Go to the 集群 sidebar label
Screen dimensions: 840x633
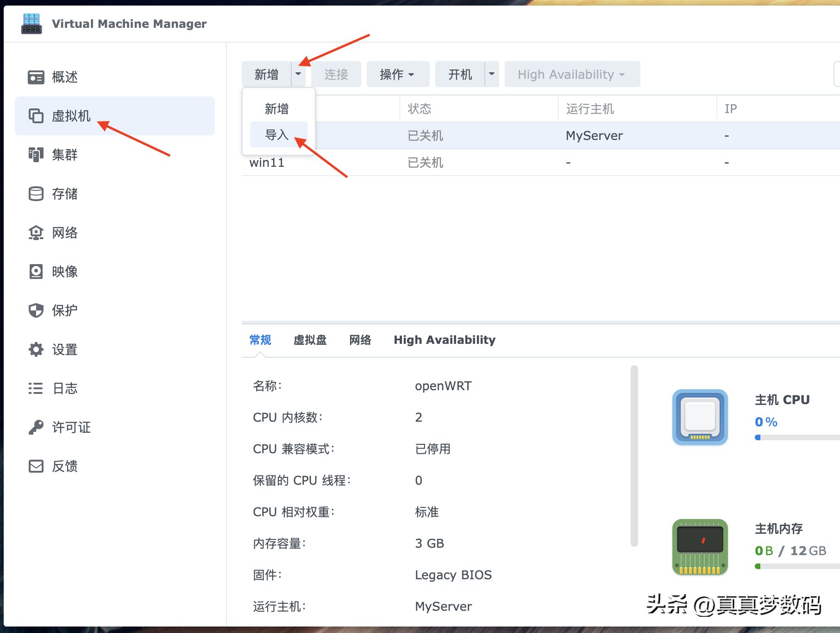coord(65,155)
